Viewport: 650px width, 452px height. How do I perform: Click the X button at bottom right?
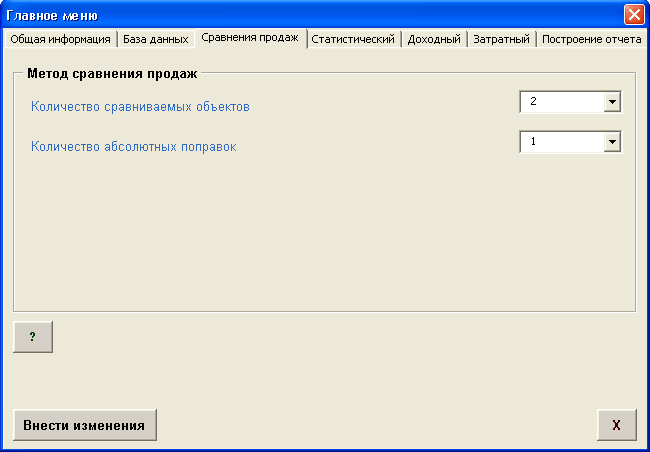click(617, 425)
